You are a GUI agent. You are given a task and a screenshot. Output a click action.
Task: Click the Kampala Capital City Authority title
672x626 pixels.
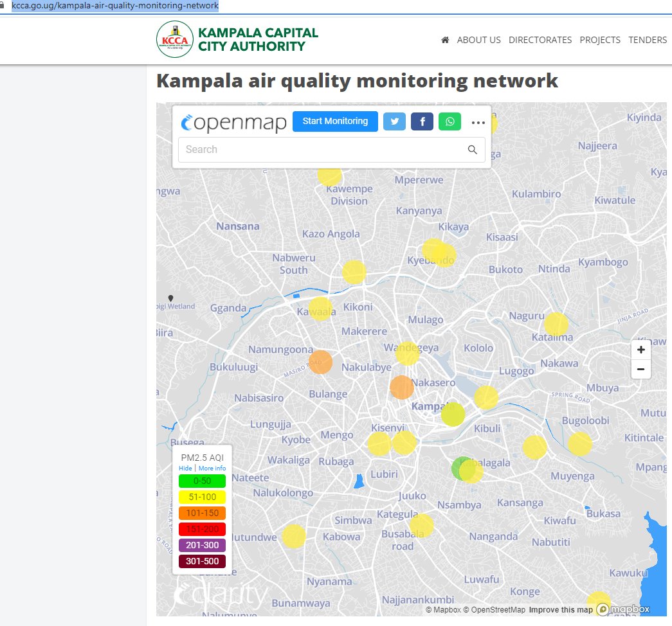[x=258, y=39]
